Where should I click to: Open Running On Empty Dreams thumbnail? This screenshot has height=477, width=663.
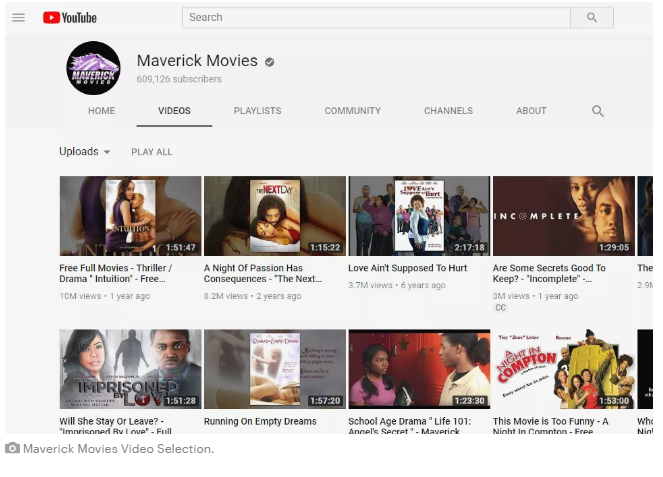pos(275,369)
